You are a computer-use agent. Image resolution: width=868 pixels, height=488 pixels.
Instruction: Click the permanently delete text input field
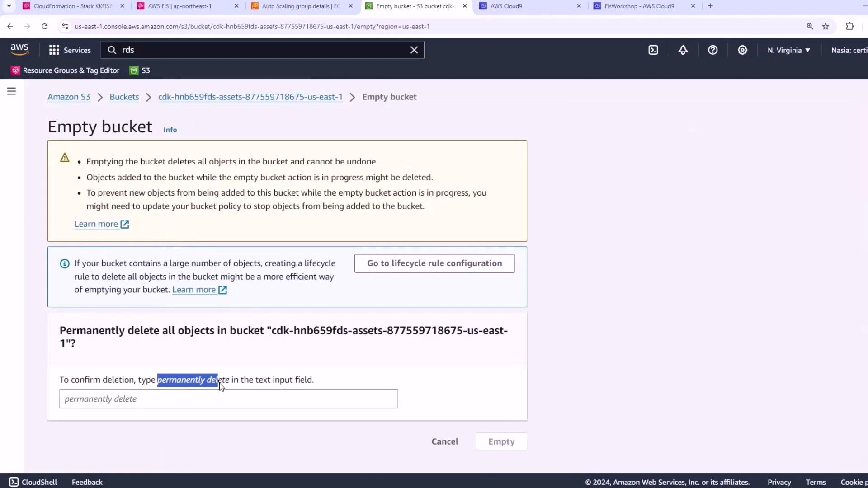[228, 399]
